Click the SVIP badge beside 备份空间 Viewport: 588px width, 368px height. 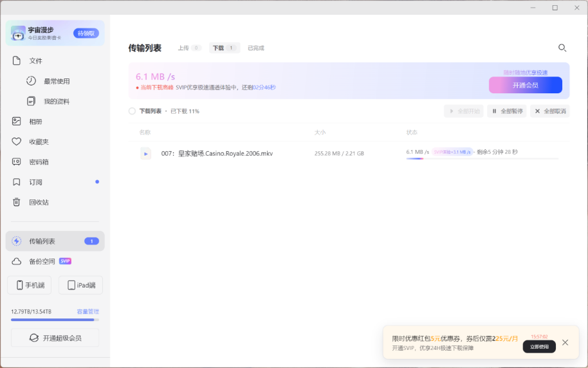[65, 261]
